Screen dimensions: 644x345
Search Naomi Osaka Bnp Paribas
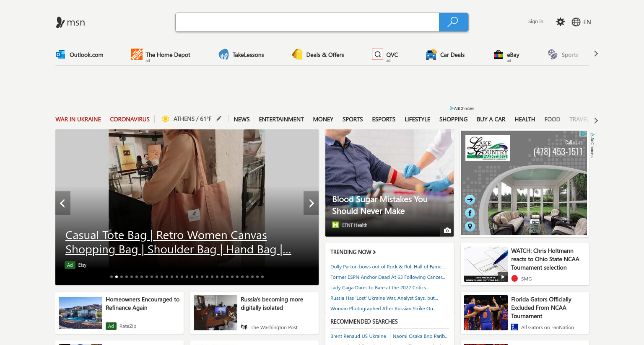[421, 336]
